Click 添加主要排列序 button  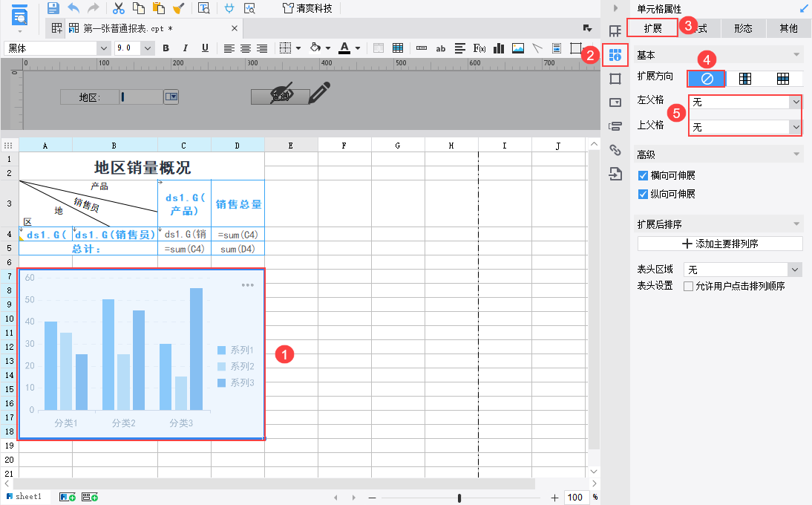[x=720, y=244]
